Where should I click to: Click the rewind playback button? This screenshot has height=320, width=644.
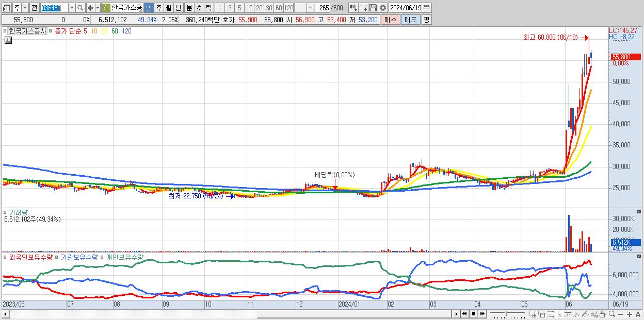pos(464,314)
